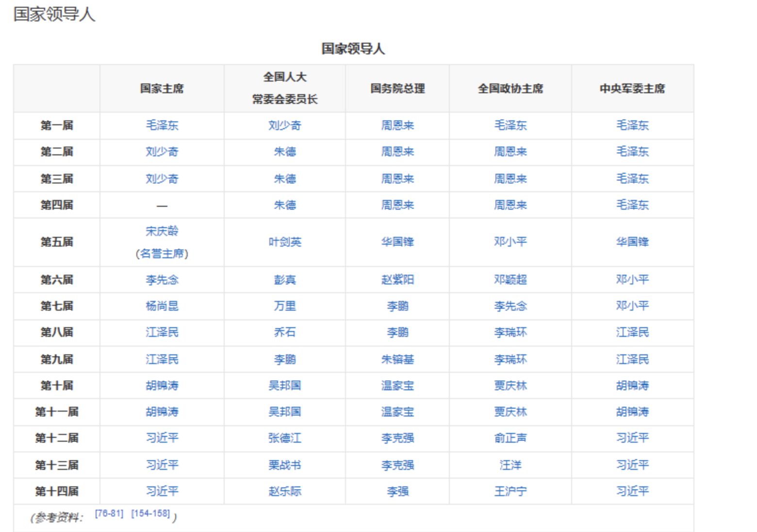Click 李瑞环 in 第八届 row

tap(510, 332)
